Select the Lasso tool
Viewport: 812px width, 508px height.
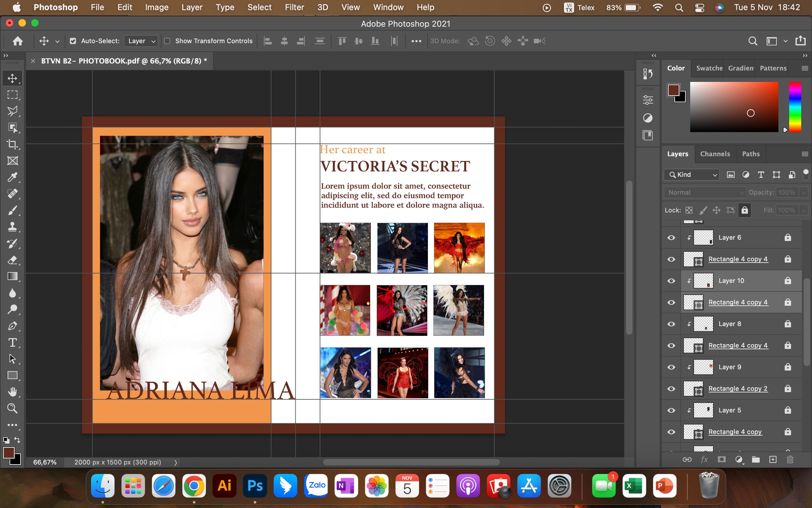(x=12, y=111)
